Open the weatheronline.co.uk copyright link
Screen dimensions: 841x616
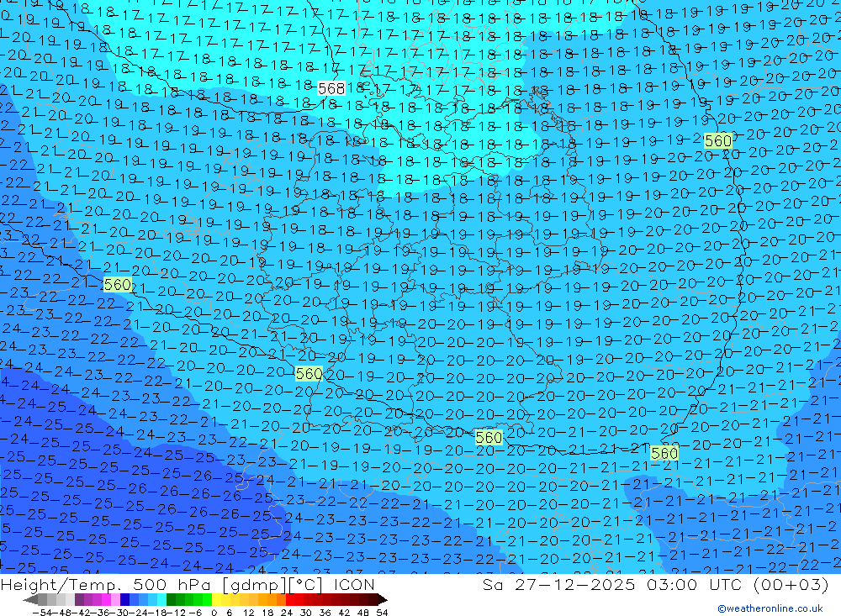point(770,608)
